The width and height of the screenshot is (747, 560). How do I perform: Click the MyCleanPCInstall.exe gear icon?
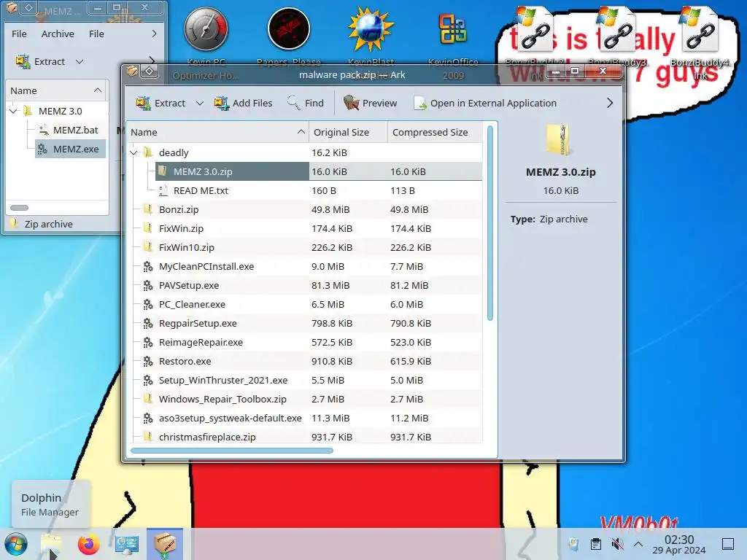point(148,267)
